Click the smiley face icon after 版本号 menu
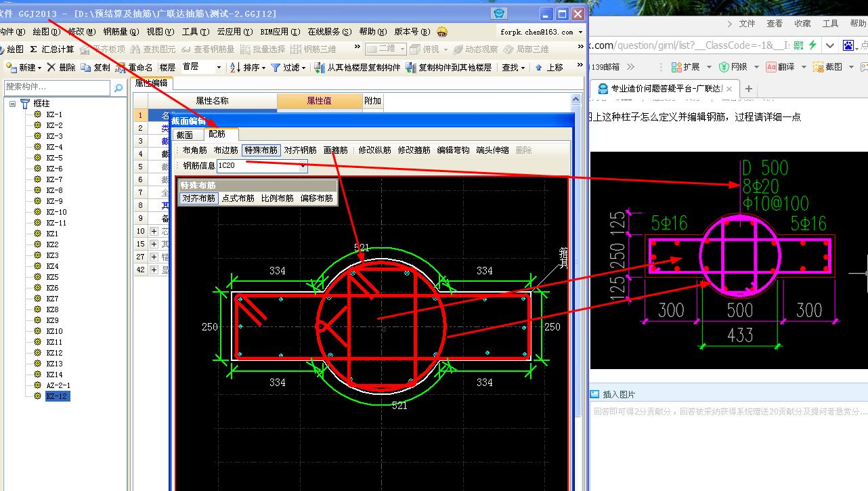This screenshot has width=868, height=491. pos(442,31)
